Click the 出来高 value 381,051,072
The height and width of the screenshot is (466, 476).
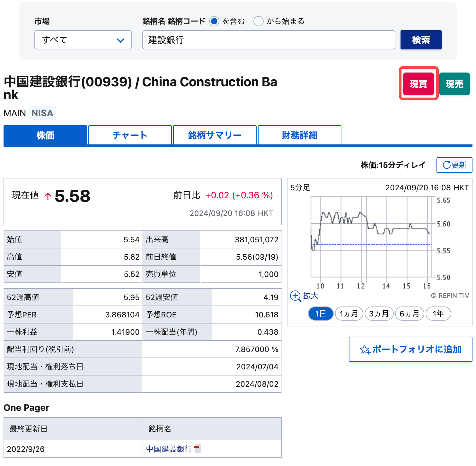257,240
